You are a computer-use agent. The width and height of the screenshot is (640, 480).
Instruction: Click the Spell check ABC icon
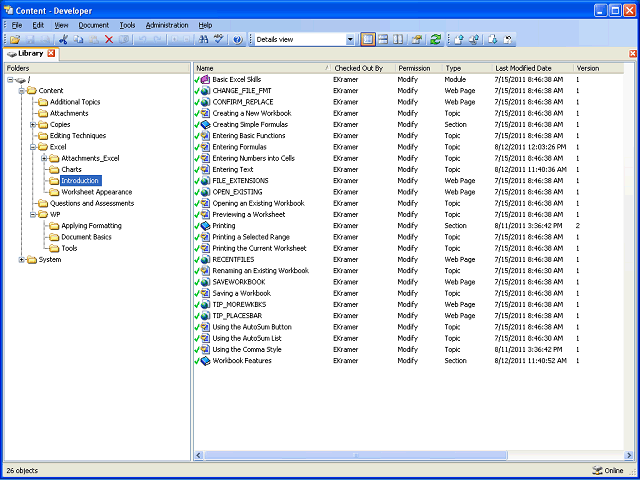point(219,40)
